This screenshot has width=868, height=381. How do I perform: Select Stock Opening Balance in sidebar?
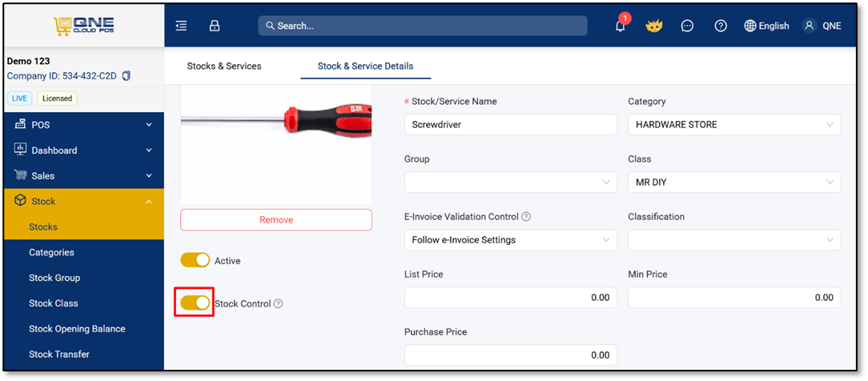coord(77,328)
